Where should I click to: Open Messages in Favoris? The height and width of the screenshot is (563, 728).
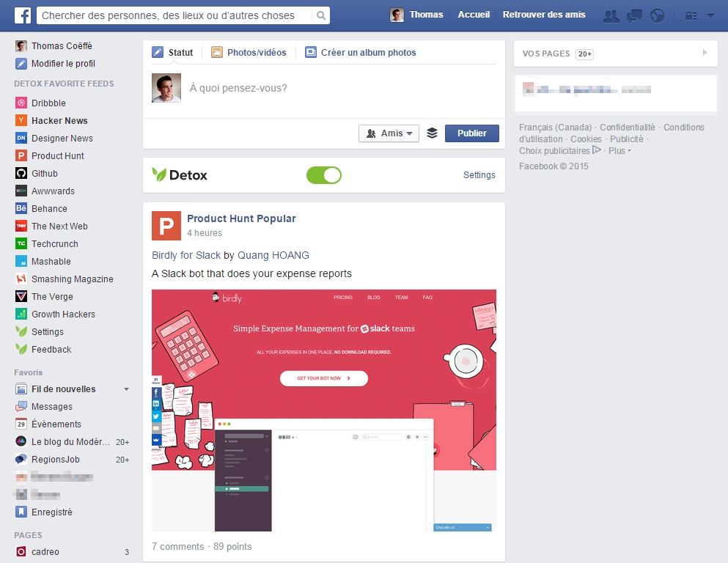point(52,407)
